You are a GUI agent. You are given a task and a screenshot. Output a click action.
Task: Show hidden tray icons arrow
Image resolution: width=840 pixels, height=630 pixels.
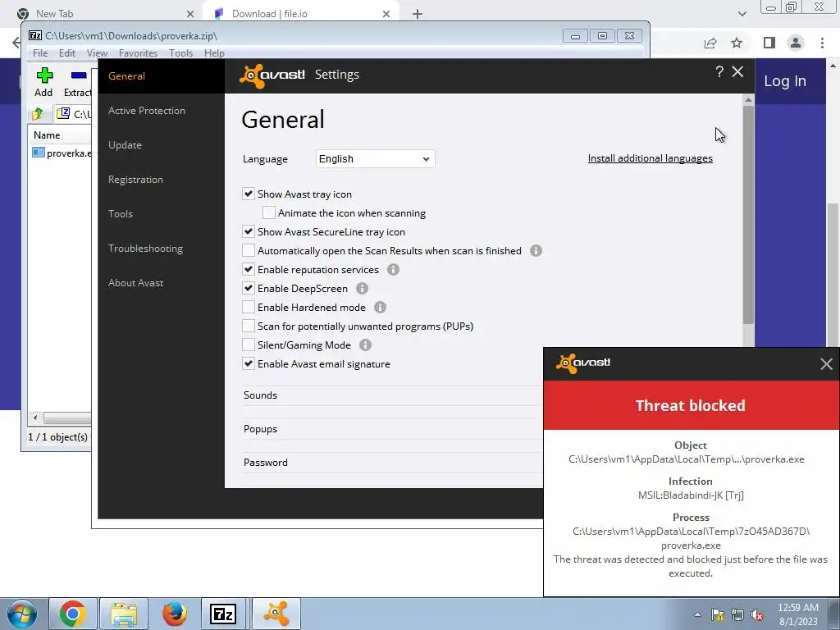tap(697, 614)
